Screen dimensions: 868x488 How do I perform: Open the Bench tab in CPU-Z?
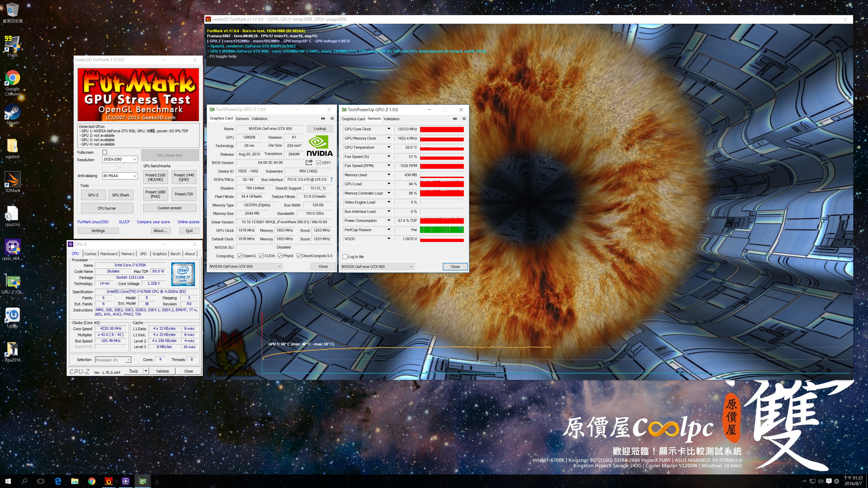[x=175, y=254]
